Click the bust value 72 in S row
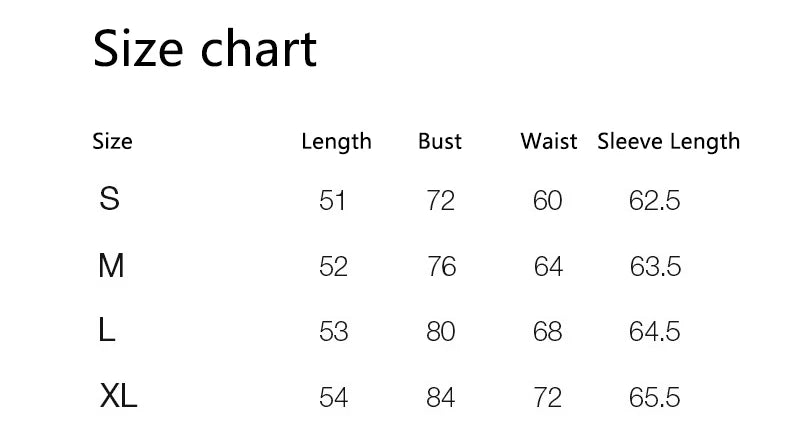Screen dimensions: 790x445 click(441, 201)
